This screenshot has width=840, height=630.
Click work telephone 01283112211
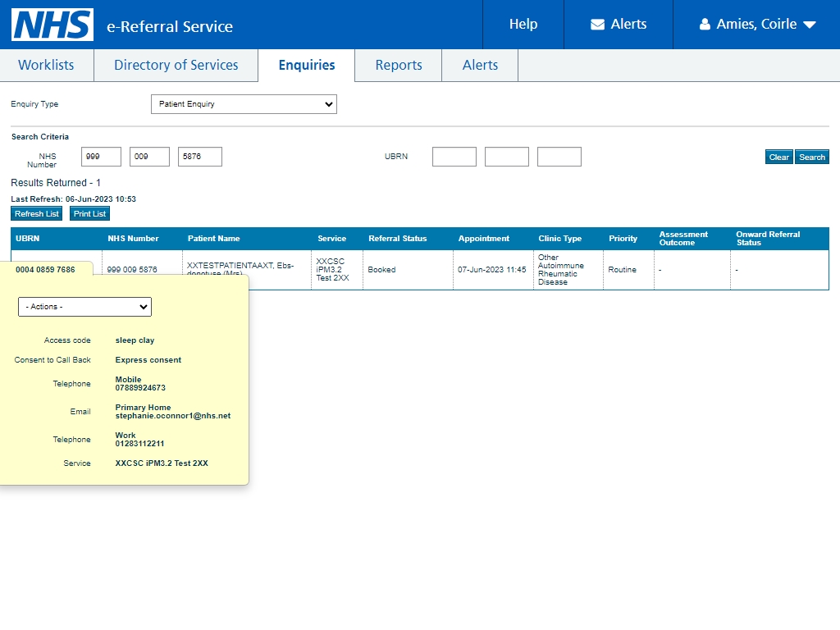139,444
